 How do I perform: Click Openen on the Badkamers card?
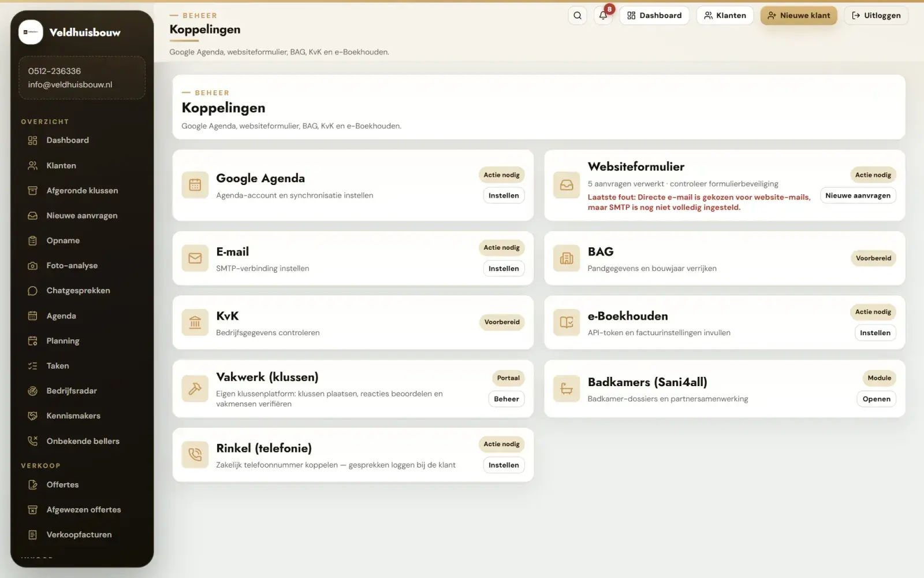point(876,399)
